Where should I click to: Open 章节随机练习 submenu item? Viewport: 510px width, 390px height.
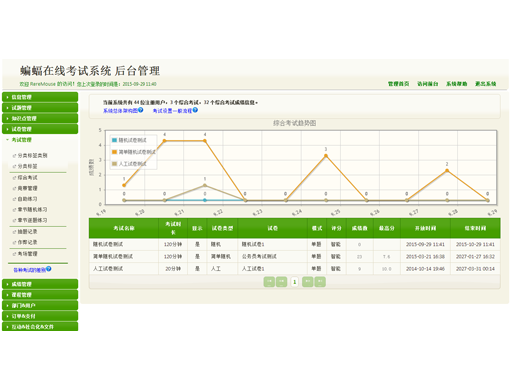(x=32, y=209)
